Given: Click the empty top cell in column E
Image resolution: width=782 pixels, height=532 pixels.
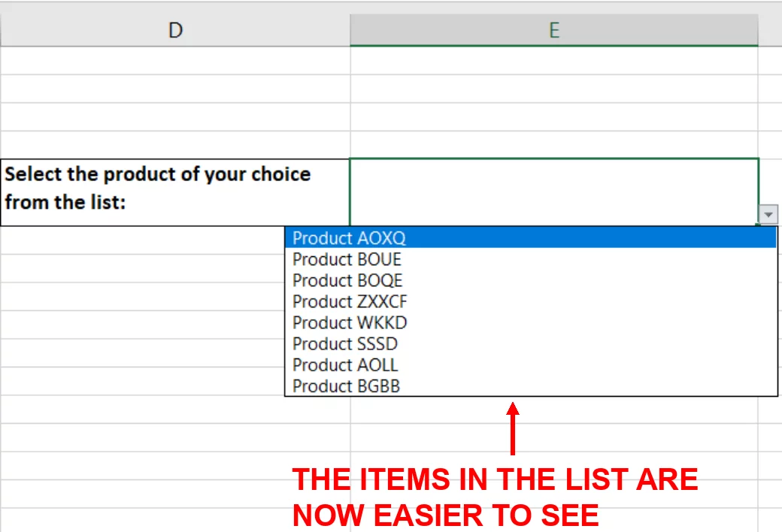Looking at the screenshot, I should point(554,60).
